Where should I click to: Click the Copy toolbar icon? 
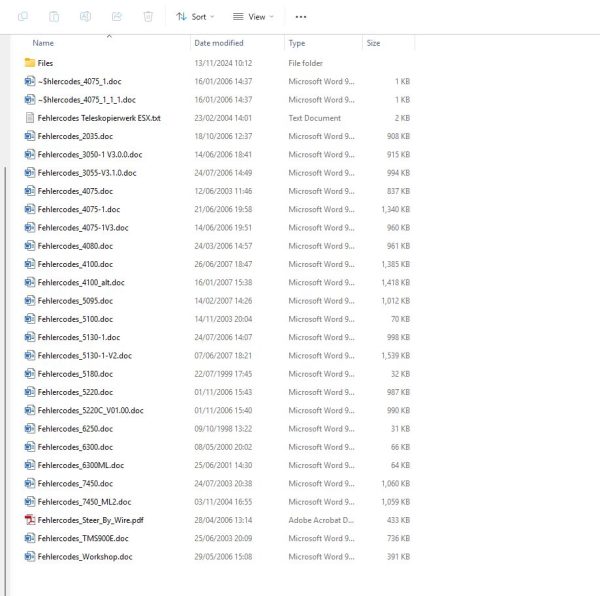23,16
